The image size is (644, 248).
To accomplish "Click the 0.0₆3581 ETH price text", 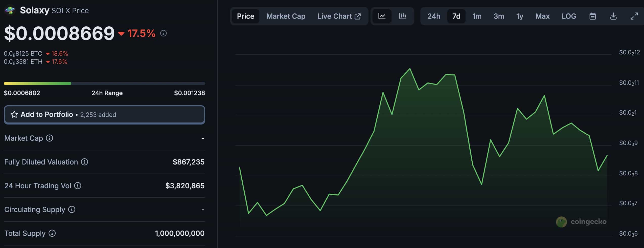I will point(23,62).
